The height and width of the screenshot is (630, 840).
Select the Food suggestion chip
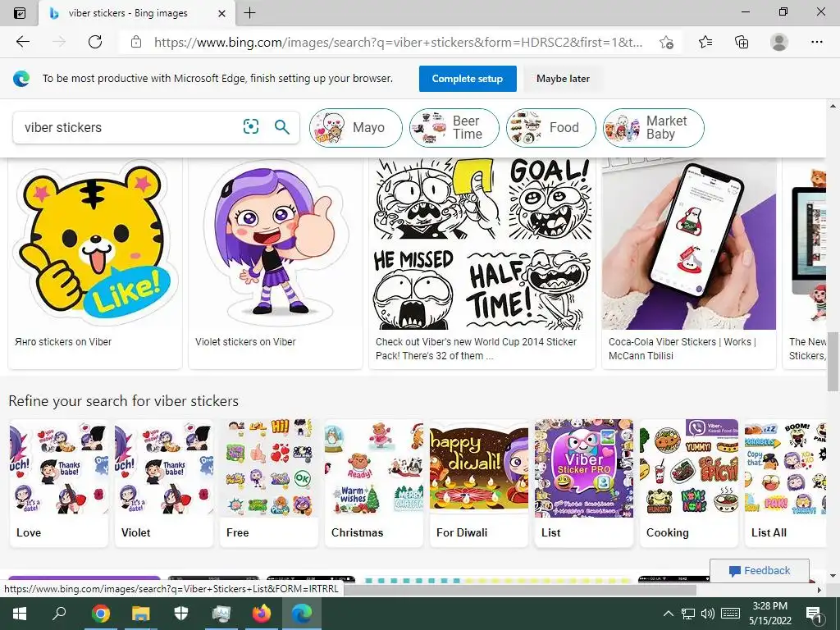550,127
